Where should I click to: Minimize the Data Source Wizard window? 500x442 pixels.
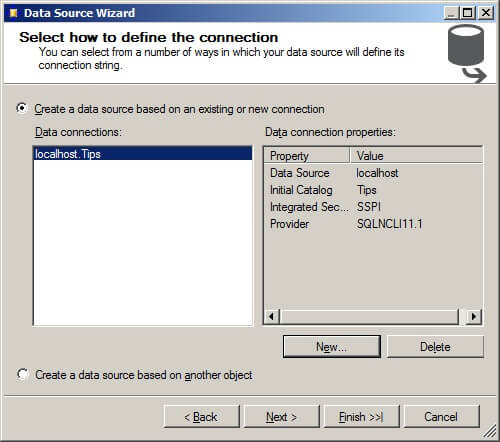(452, 13)
